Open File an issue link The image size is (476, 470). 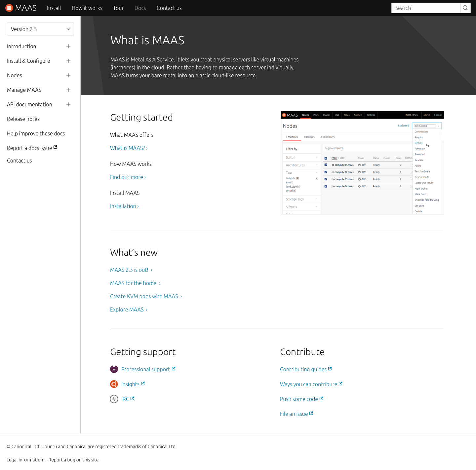click(297, 414)
